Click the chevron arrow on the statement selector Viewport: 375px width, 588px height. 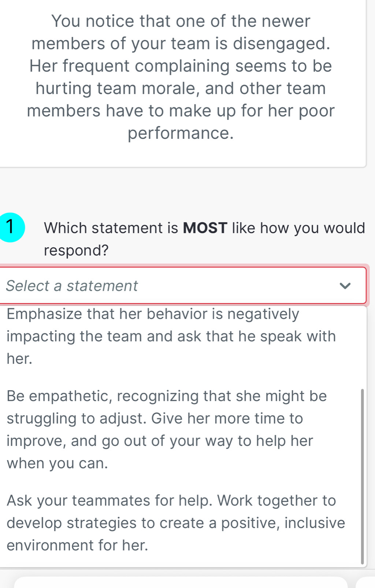coord(346,286)
